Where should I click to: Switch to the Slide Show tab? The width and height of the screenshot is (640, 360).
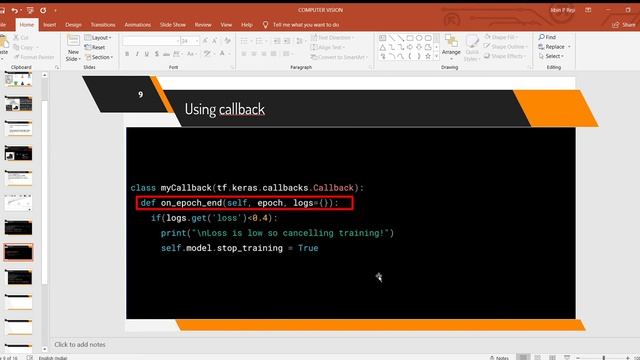(x=173, y=25)
